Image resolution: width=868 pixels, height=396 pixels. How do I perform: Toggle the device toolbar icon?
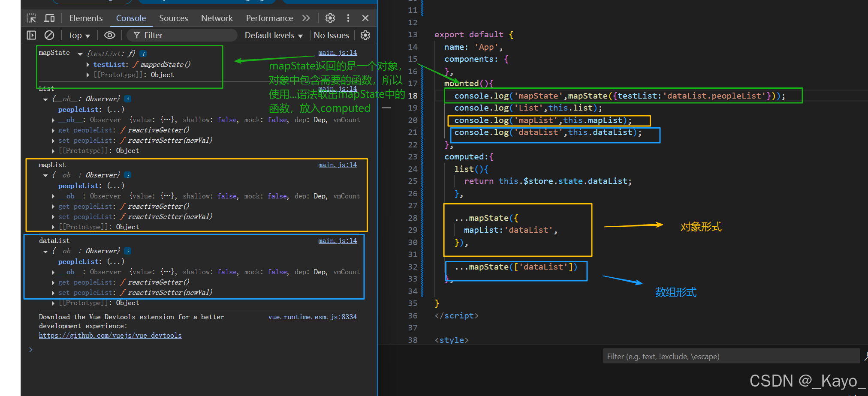[50, 18]
